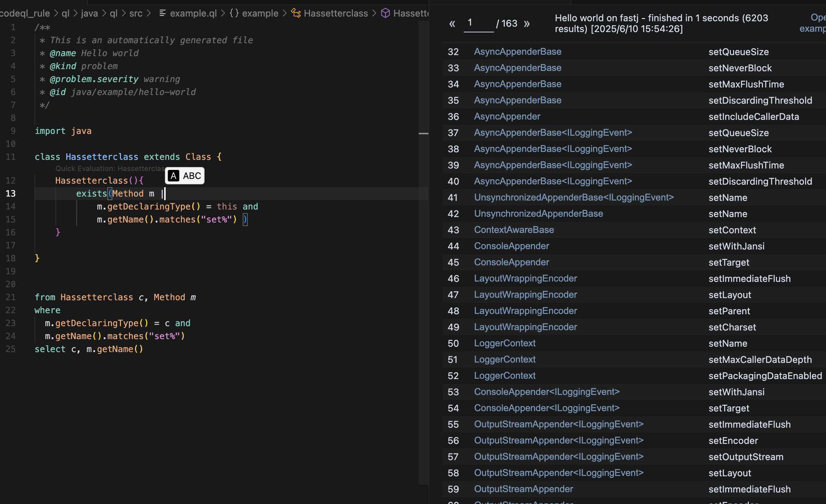Expand chevron after example.ql in breadcrumb
Screen dimensions: 826x504
(x=223, y=13)
